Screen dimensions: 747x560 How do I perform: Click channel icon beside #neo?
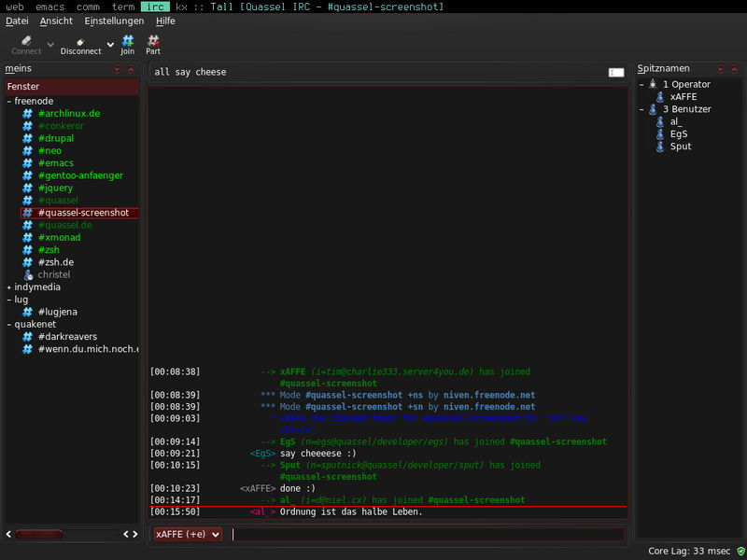click(28, 150)
